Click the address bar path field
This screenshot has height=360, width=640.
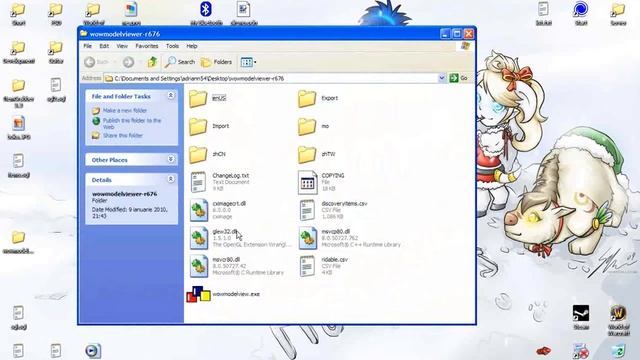point(271,78)
